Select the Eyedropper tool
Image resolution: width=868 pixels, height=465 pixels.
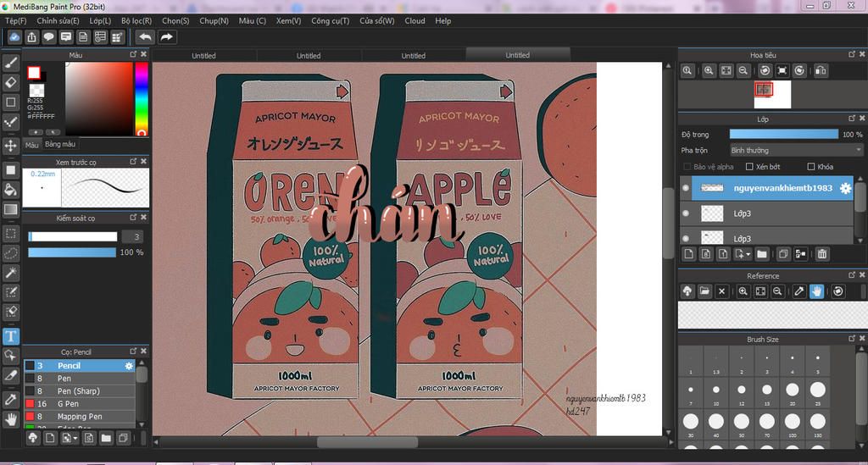10,400
